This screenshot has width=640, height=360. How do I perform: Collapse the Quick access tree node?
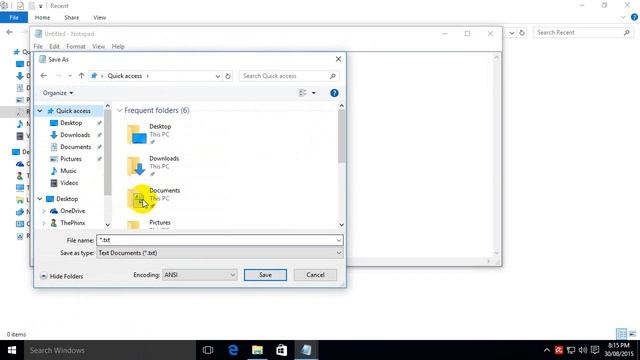pos(40,111)
